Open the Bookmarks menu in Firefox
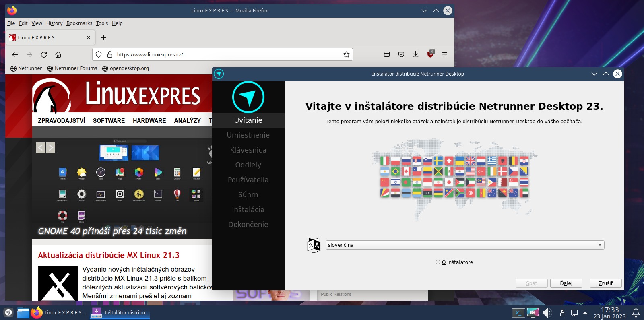 (x=79, y=23)
